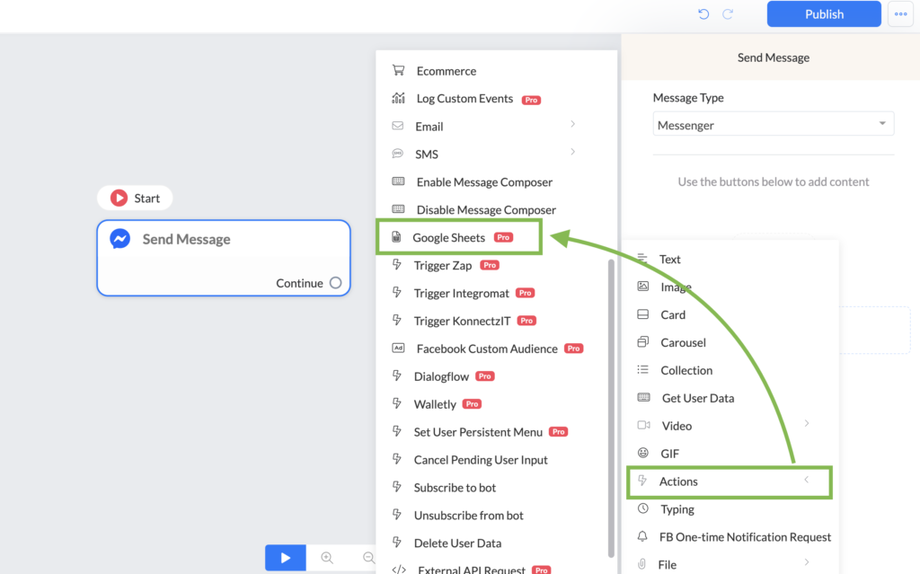Click the redo arrow icon
The image size is (920, 574).
click(x=728, y=14)
